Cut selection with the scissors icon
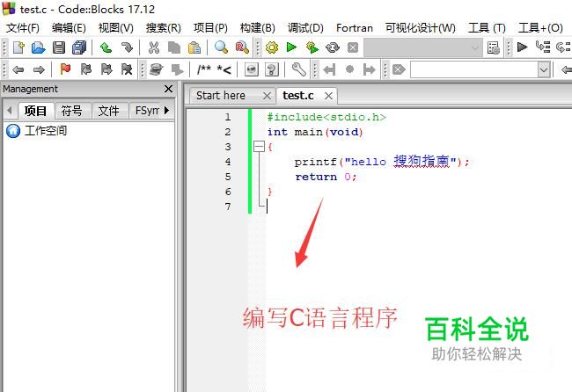572x392 pixels. pos(154,47)
